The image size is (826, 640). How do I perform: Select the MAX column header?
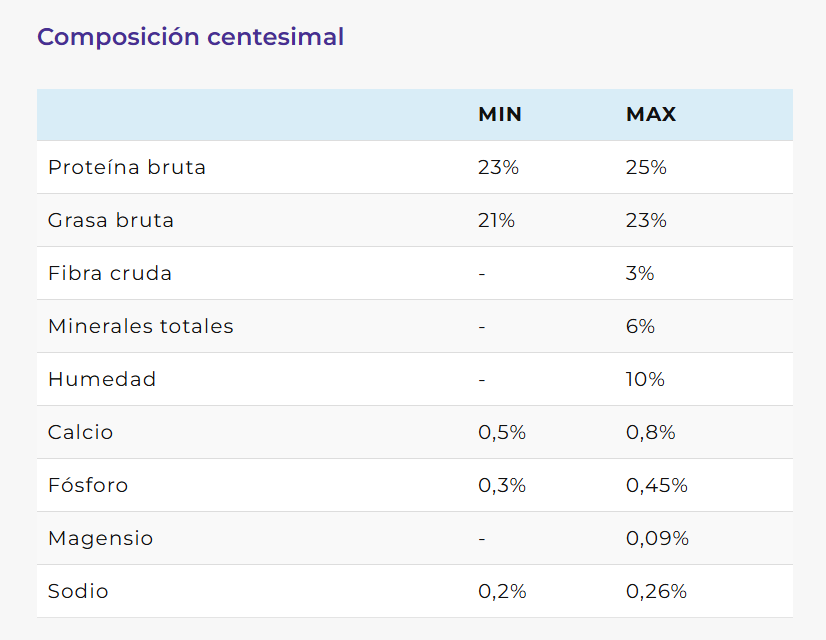651,115
